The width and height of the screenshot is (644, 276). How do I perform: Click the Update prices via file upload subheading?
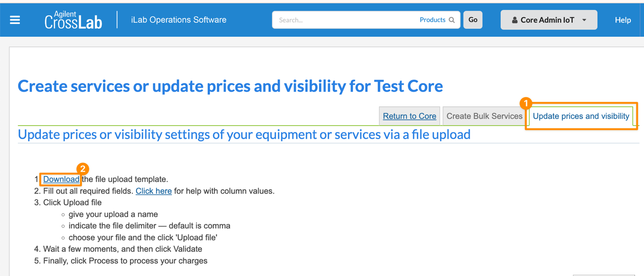pyautogui.click(x=244, y=134)
